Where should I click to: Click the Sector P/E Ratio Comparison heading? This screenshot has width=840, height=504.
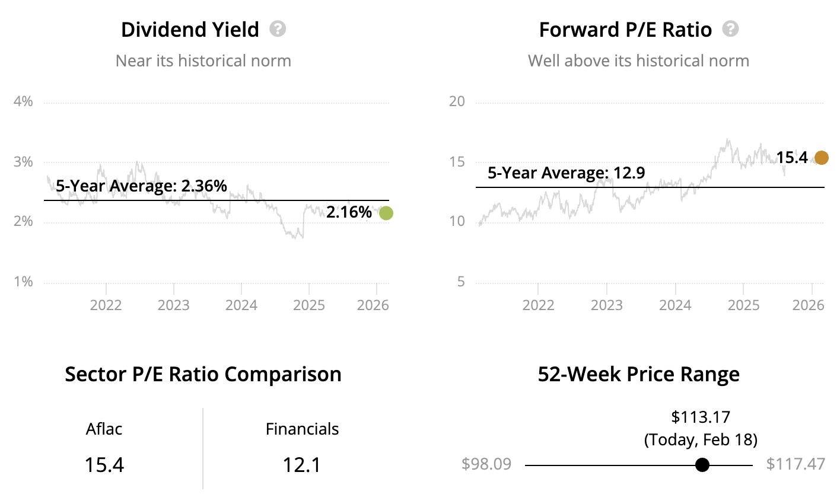click(x=203, y=375)
